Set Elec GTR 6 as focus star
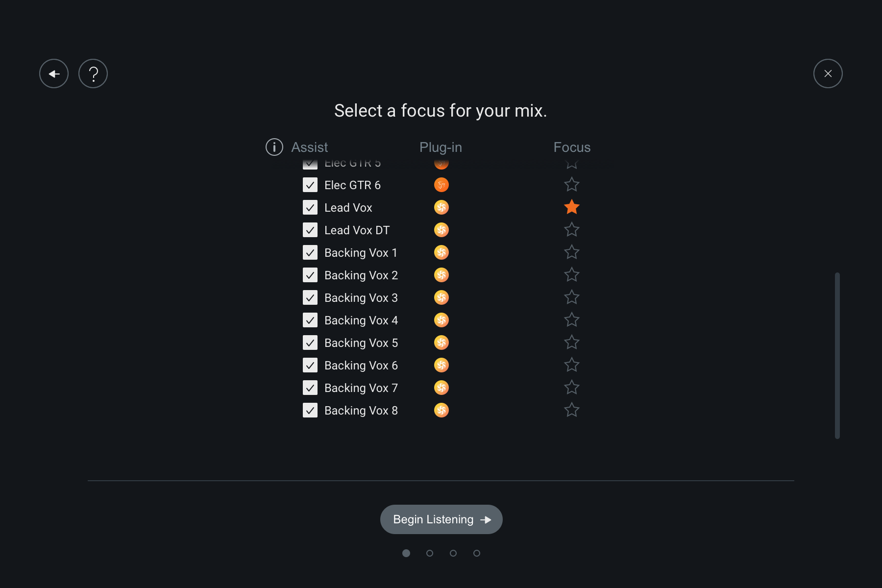 pyautogui.click(x=572, y=185)
